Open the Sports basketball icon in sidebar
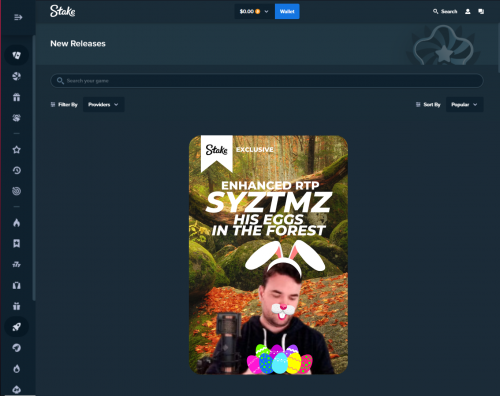 pyautogui.click(x=16, y=76)
